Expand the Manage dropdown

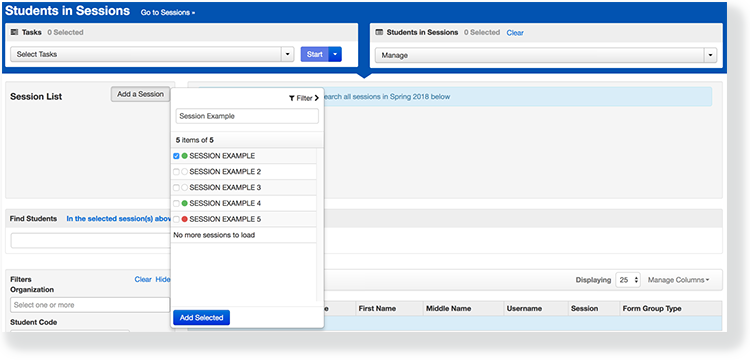[x=546, y=55]
